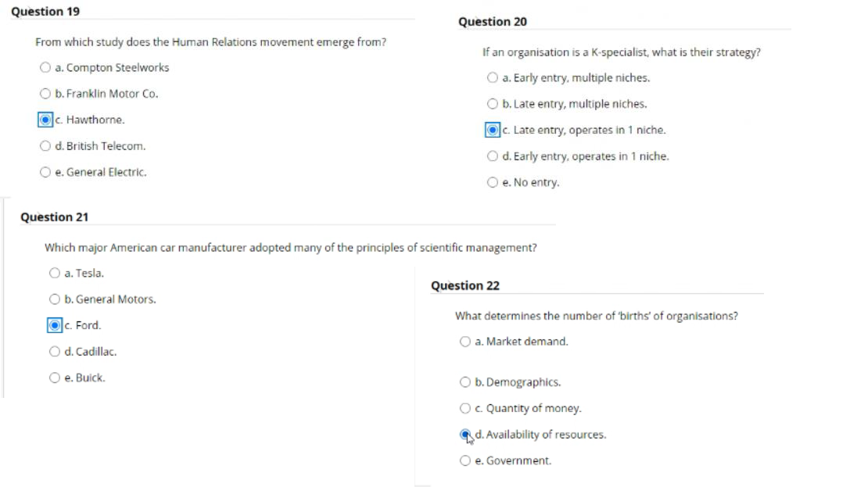Pick e. General Electric as the answer

tap(45, 171)
